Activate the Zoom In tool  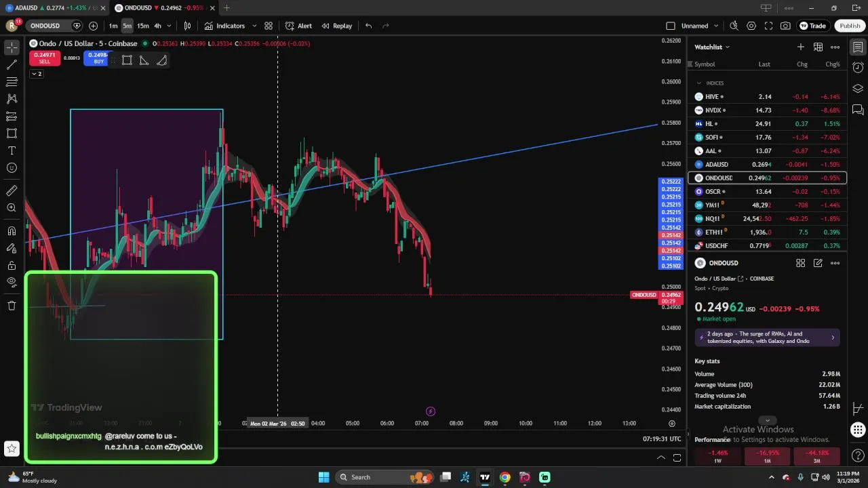click(x=12, y=208)
